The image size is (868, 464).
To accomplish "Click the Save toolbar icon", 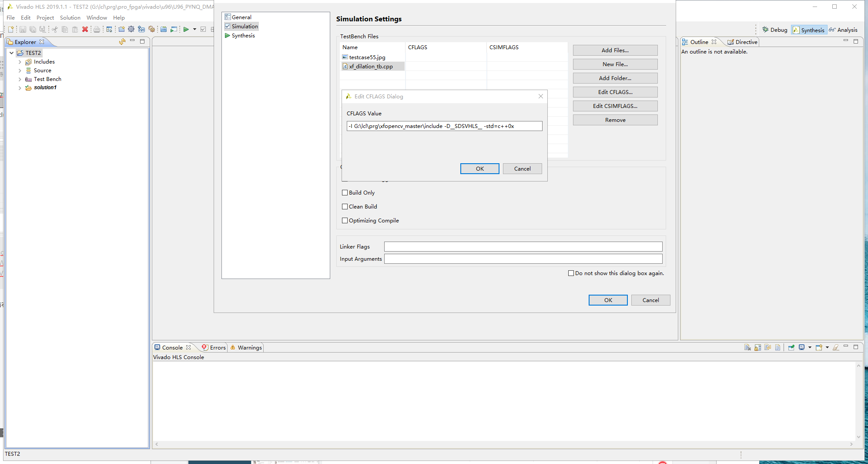I will click(x=23, y=29).
